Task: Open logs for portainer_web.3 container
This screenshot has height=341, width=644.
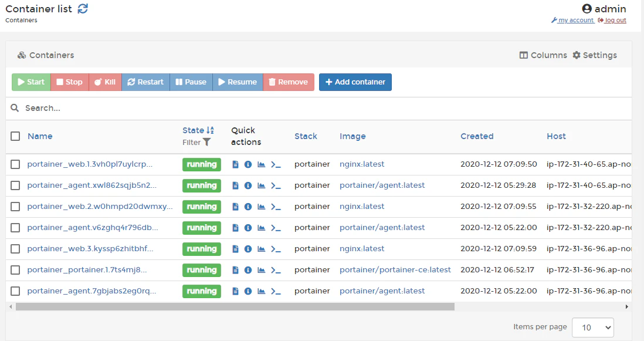Action: (235, 249)
